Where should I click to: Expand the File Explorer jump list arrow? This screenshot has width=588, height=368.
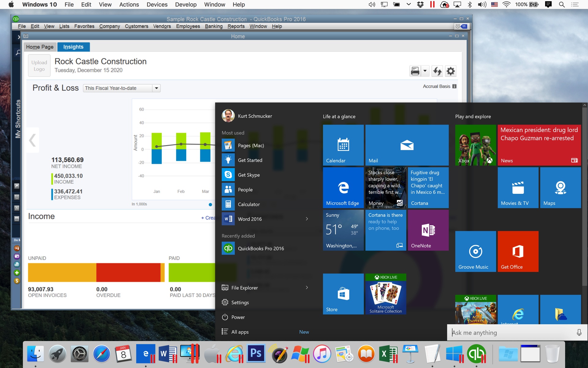click(307, 288)
